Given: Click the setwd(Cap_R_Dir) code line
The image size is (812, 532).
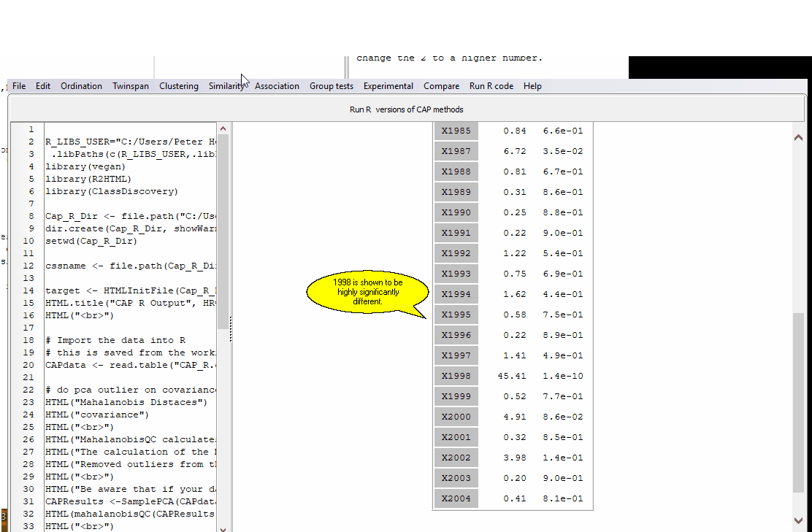Looking at the screenshot, I should click(91, 241).
